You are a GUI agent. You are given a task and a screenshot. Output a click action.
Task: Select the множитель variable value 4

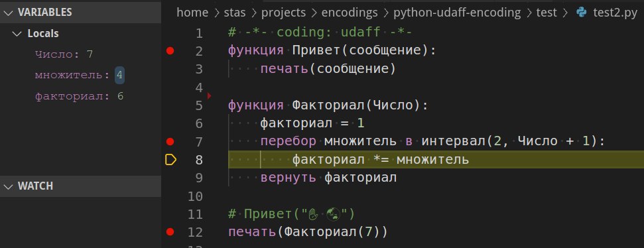pos(119,75)
